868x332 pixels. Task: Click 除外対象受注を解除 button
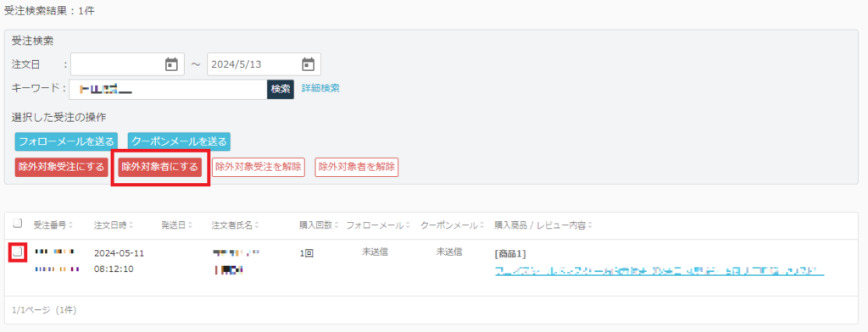pos(259,167)
